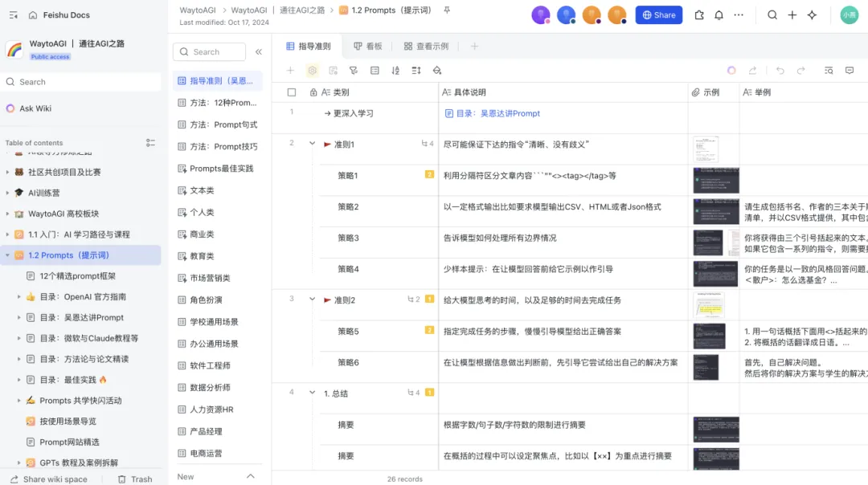
Task: Open the Trash
Action: 135,479
